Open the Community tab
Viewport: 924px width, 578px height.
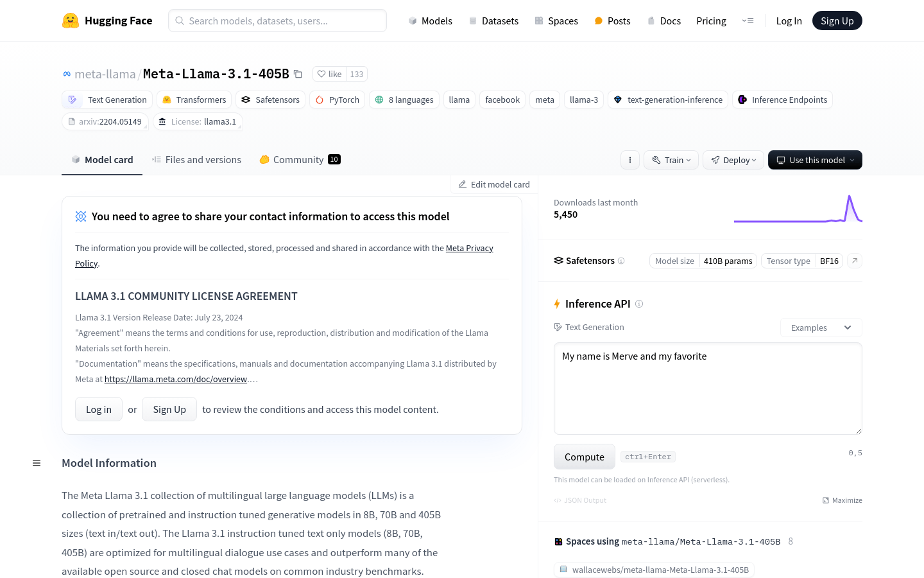299,160
